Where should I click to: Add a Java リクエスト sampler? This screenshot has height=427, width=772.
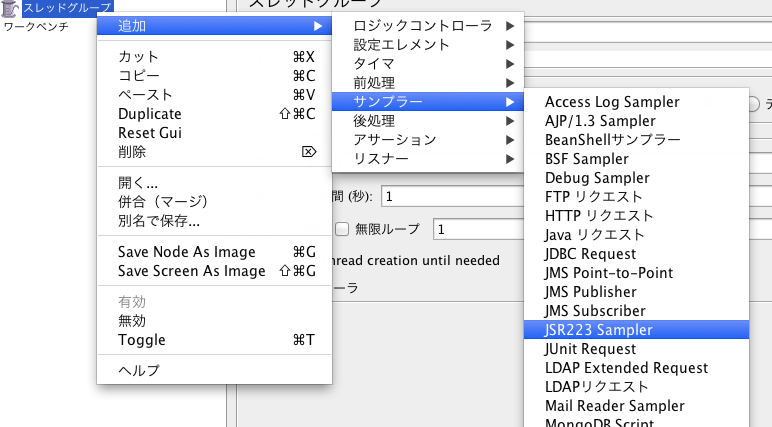click(x=637, y=235)
